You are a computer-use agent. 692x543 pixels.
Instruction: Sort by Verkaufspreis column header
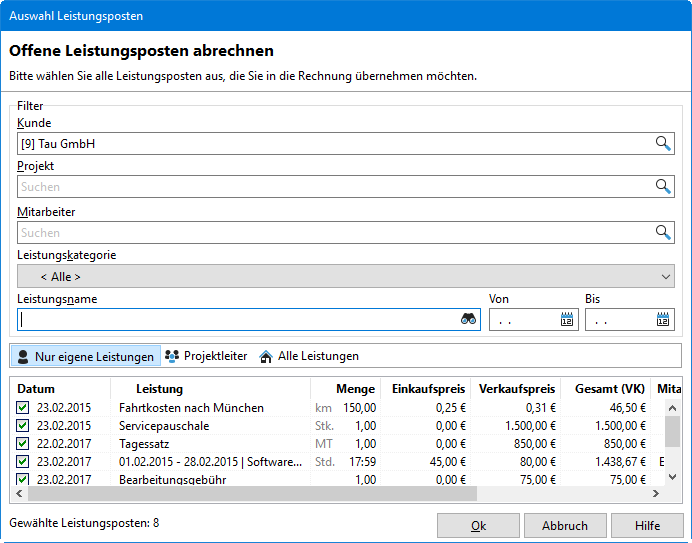point(516,389)
